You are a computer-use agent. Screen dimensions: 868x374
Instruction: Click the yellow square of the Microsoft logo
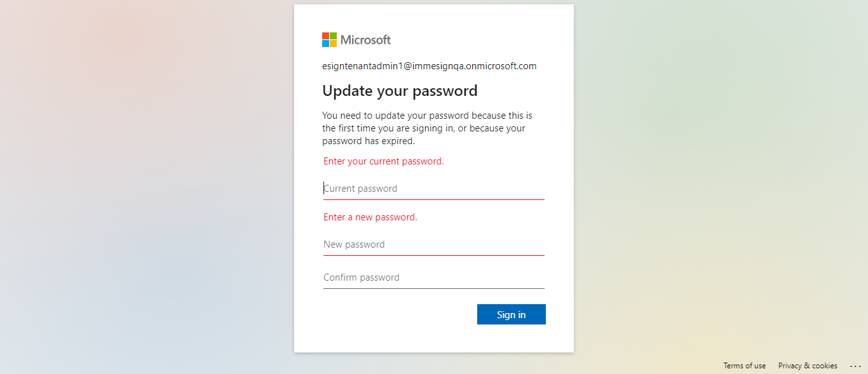[x=333, y=44]
